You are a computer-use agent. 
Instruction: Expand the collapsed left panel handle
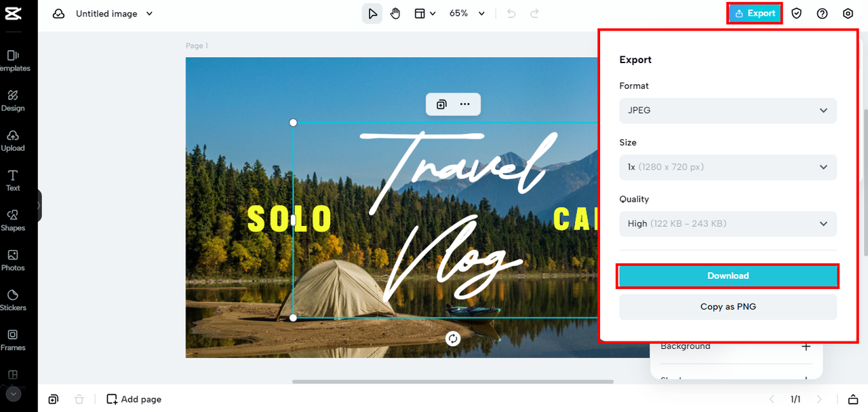tap(39, 205)
